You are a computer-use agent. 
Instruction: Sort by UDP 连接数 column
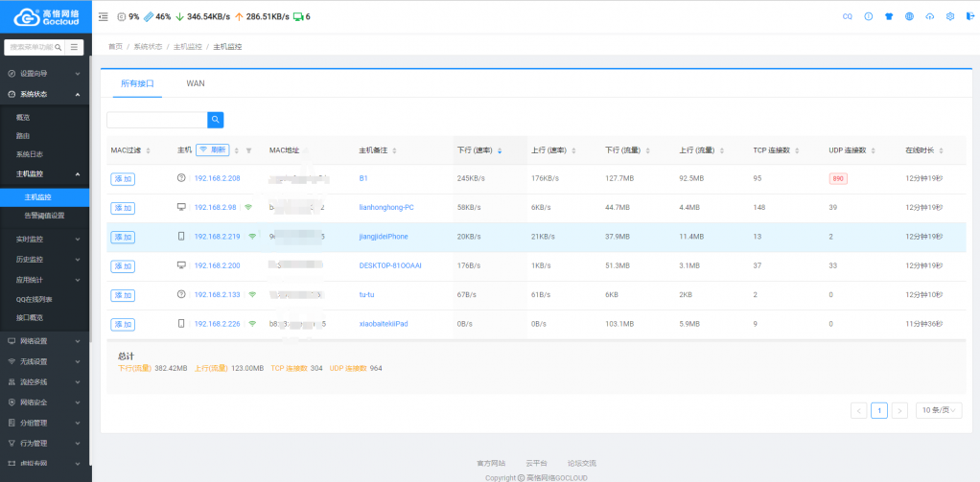coord(872,150)
